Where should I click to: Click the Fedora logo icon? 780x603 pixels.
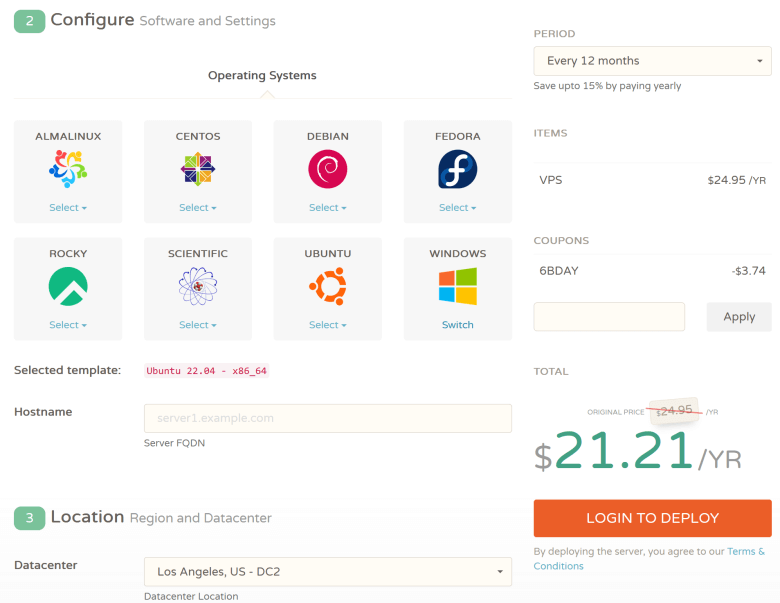coord(458,169)
